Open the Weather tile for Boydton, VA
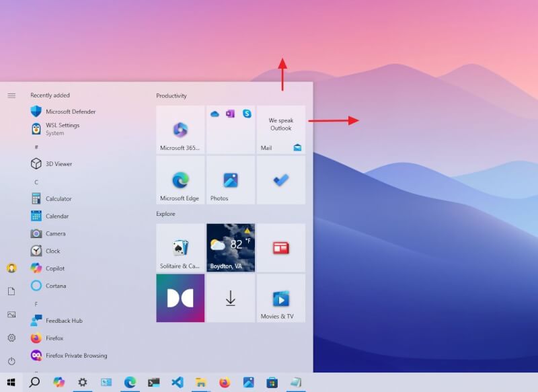This screenshot has width=538, height=392. 231,247
